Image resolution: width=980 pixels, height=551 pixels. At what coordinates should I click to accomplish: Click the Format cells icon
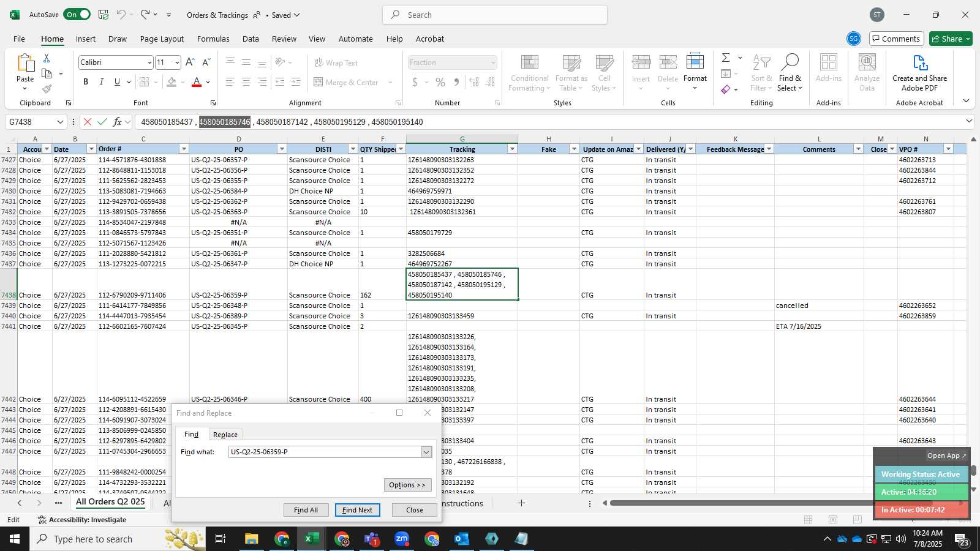(x=695, y=72)
